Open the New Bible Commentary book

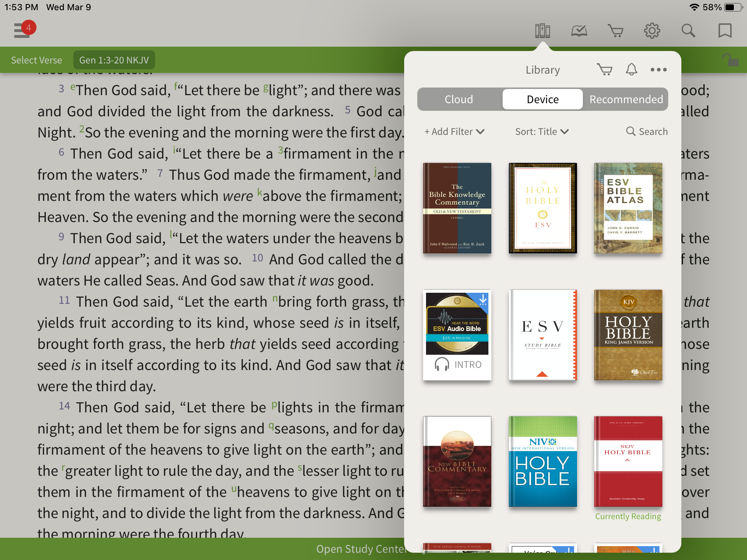[457, 462]
